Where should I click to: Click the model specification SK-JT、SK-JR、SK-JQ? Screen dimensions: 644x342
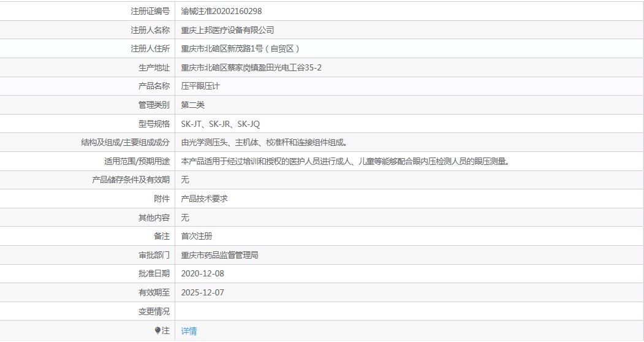tap(221, 124)
